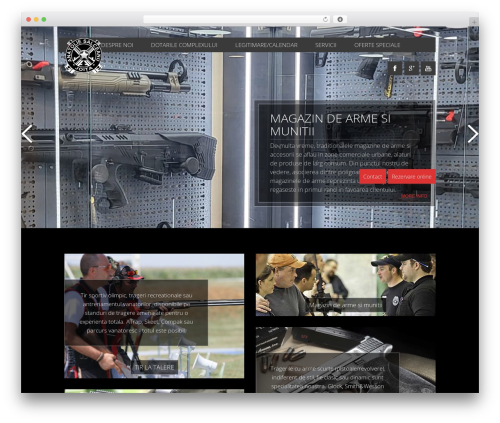Open the gun shop crowd thumbnail
The height and width of the screenshot is (423, 500).
346,285
